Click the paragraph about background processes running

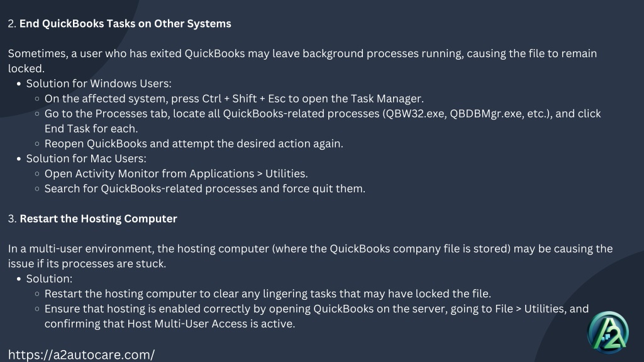click(303, 61)
